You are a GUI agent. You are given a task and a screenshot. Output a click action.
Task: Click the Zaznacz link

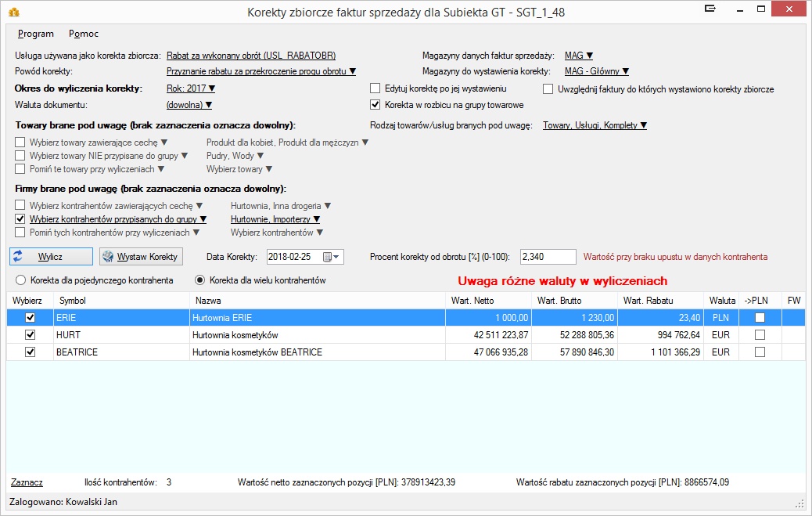(x=27, y=482)
